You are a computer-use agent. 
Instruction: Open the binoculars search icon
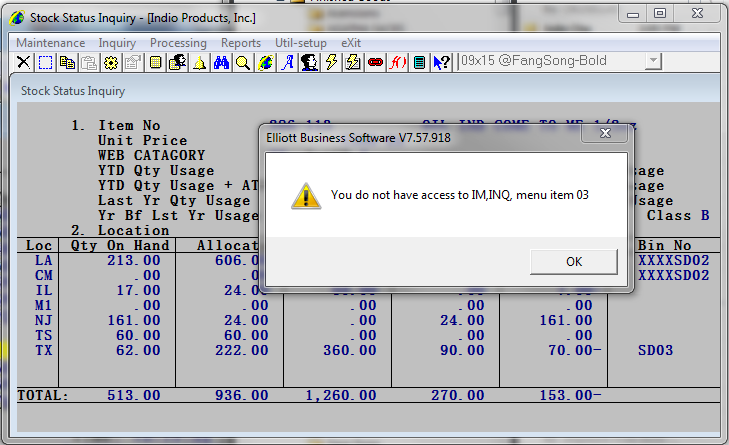click(x=221, y=62)
